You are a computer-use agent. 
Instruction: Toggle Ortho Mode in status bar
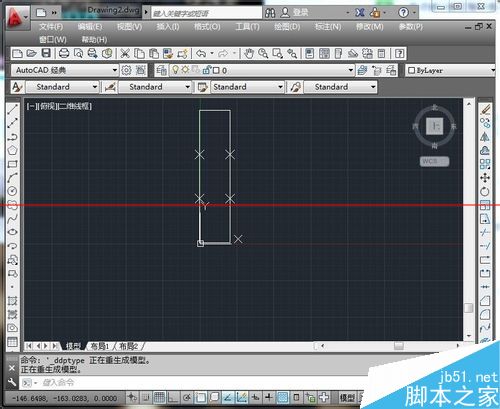click(x=173, y=397)
